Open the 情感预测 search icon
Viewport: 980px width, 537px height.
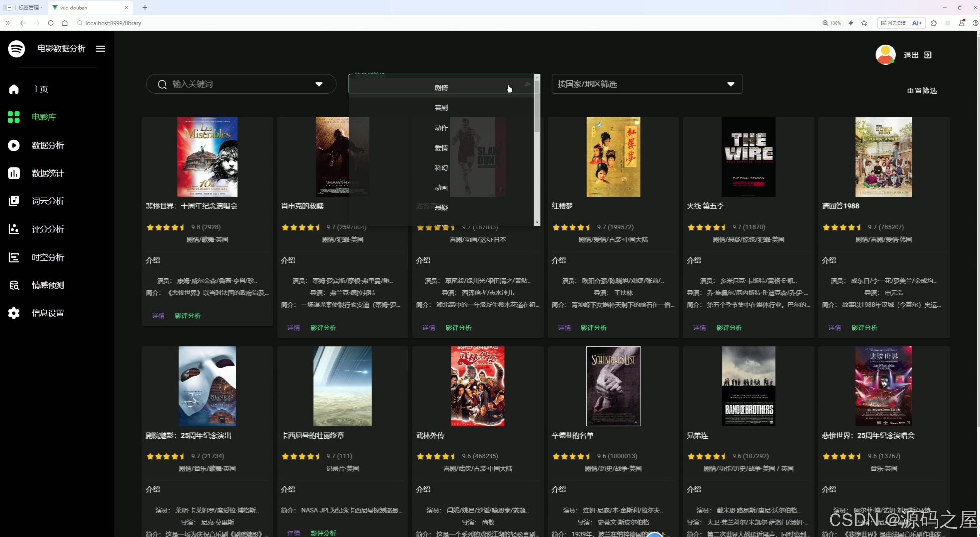14,285
